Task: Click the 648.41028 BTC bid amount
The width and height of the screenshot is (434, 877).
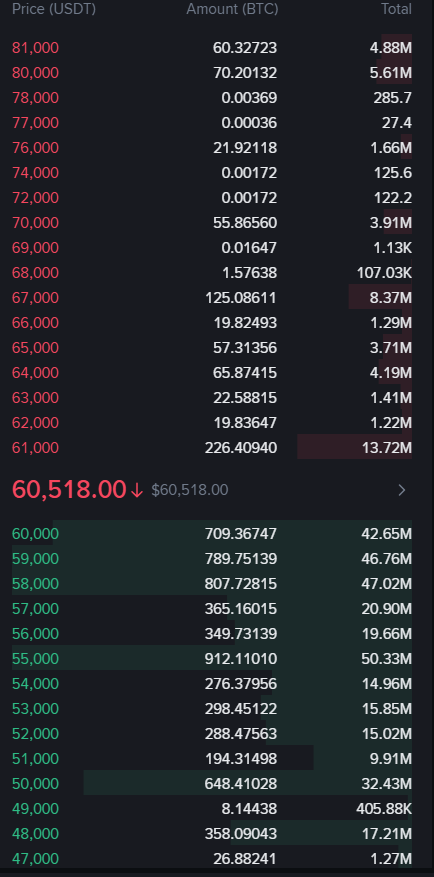Action: [x=241, y=784]
